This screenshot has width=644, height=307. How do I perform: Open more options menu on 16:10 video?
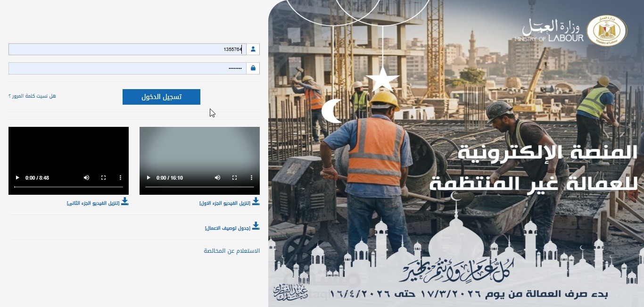[251, 178]
